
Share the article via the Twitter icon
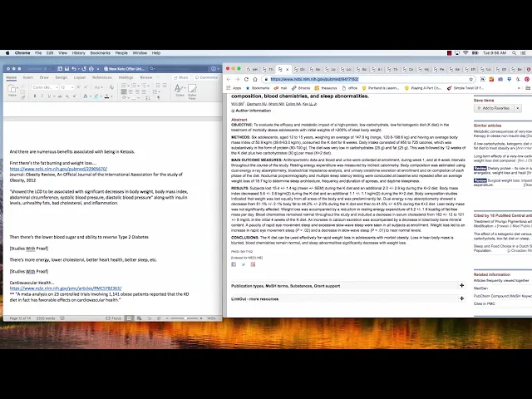coord(244,264)
